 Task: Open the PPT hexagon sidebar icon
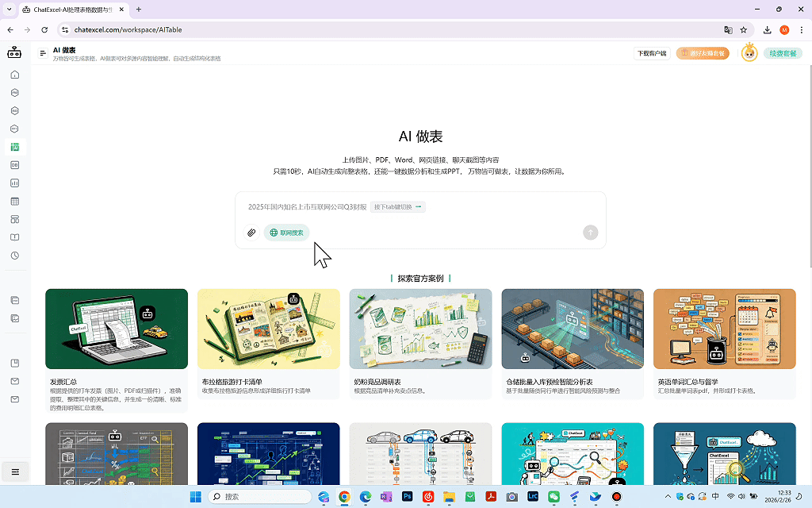tap(15, 129)
